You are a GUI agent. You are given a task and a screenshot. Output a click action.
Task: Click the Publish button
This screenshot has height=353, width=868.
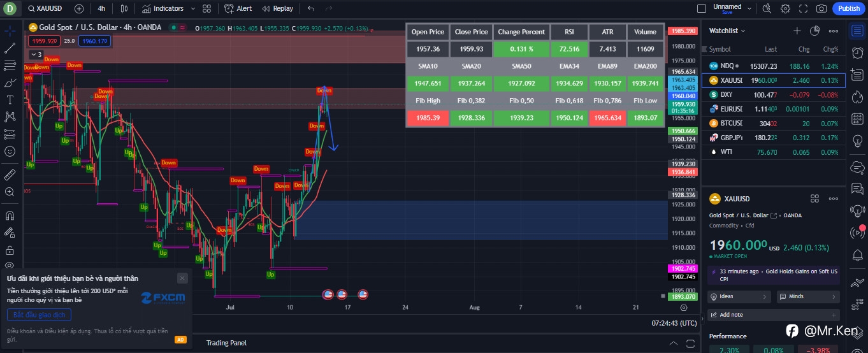(848, 8)
